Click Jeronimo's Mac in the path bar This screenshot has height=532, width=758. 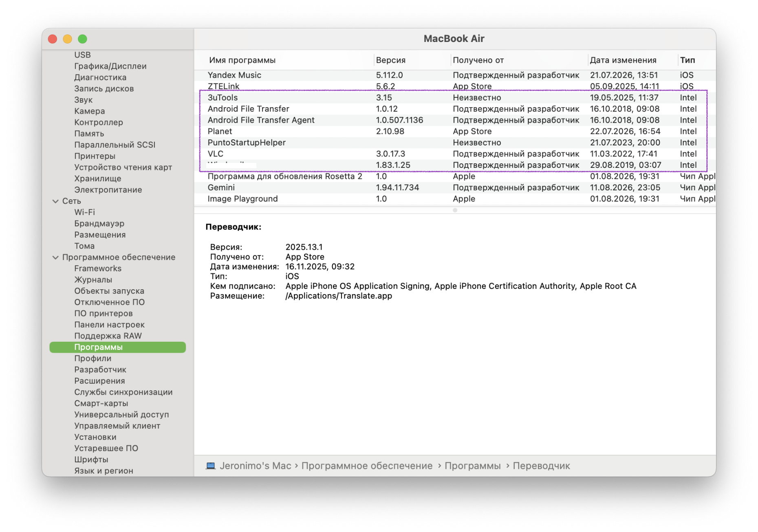(256, 466)
